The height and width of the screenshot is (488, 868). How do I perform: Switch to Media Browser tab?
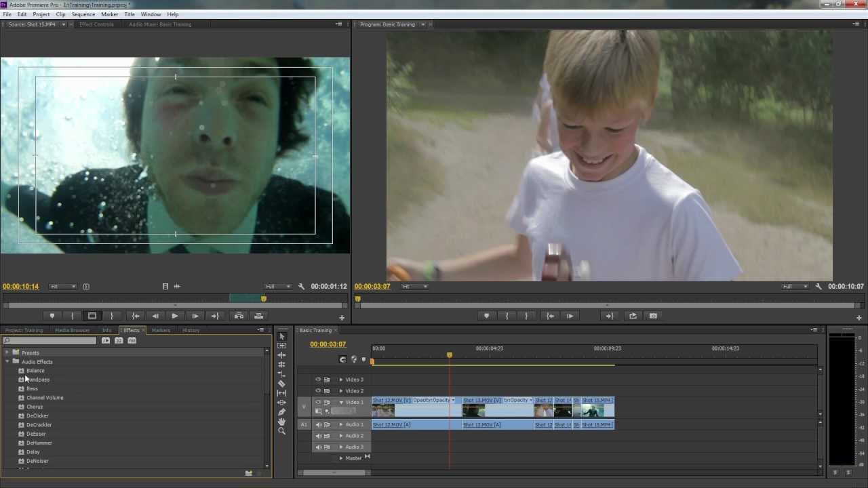coord(72,330)
